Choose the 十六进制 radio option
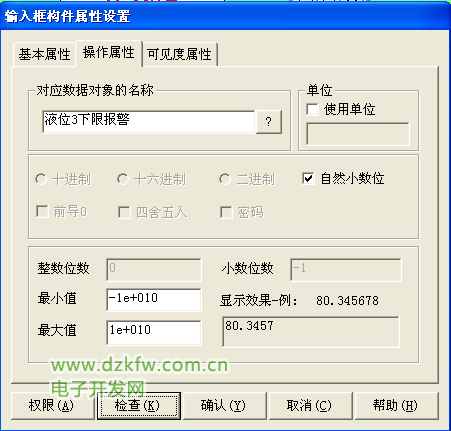Screen dimensions: 451x431 pyautogui.click(x=123, y=179)
